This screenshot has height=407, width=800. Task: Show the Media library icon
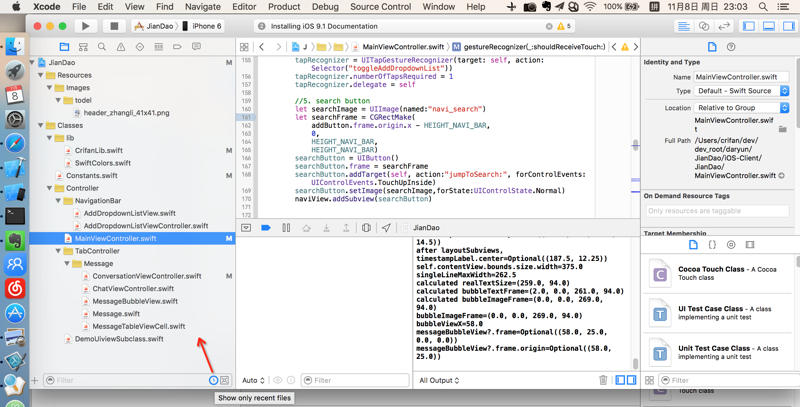[x=749, y=245]
